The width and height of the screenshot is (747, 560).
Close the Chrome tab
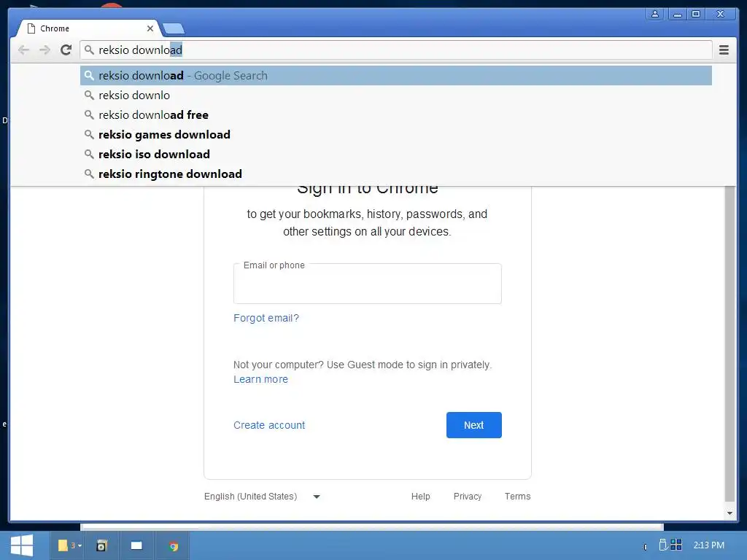[x=150, y=28]
